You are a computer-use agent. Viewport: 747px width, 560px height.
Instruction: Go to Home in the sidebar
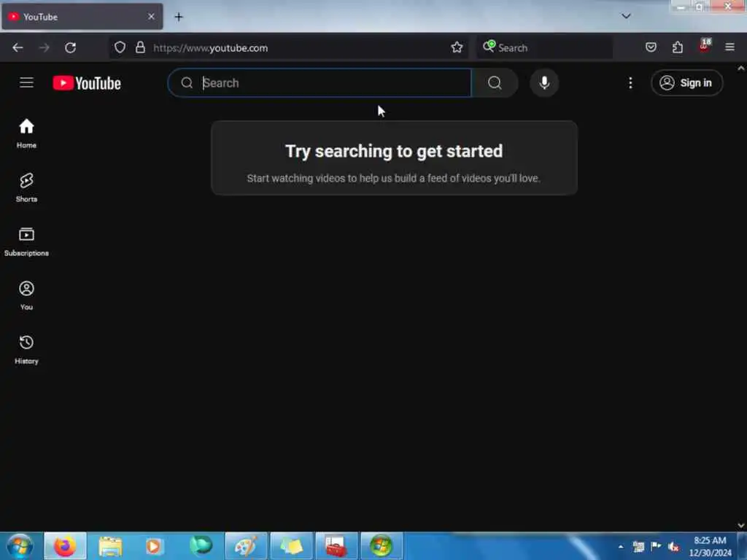click(x=27, y=133)
